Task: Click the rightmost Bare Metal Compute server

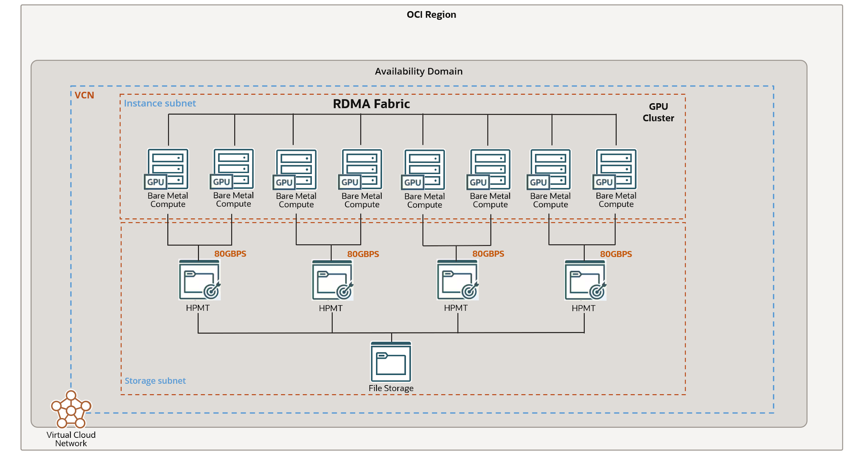Action: coord(616,169)
